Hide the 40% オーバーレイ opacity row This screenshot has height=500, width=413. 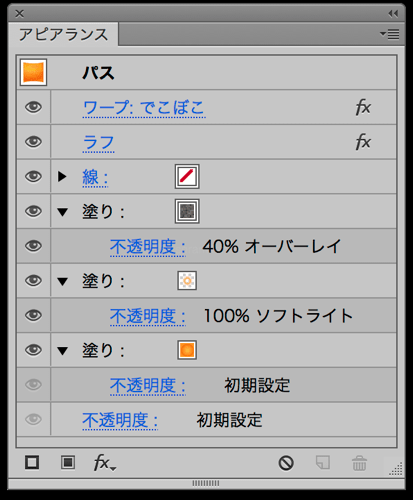pyautogui.click(x=33, y=246)
